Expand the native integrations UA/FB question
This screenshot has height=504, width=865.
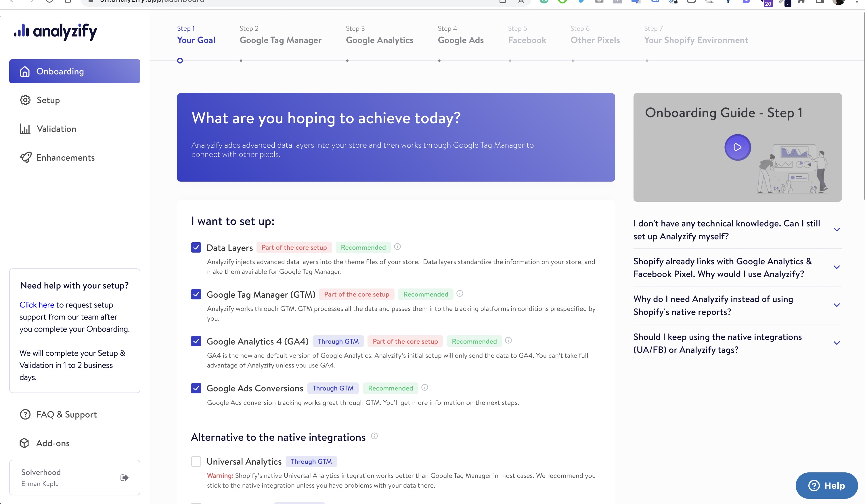[x=837, y=343]
